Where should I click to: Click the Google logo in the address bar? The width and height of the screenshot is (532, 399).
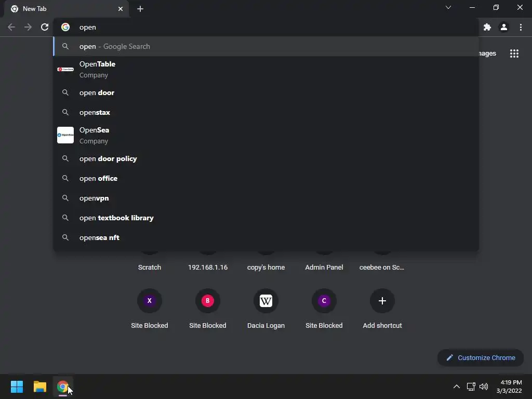65,27
